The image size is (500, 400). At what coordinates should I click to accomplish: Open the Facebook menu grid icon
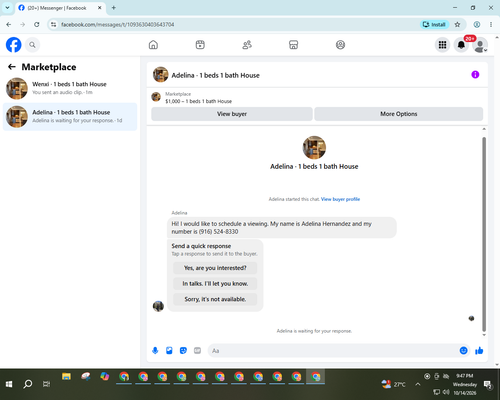442,45
